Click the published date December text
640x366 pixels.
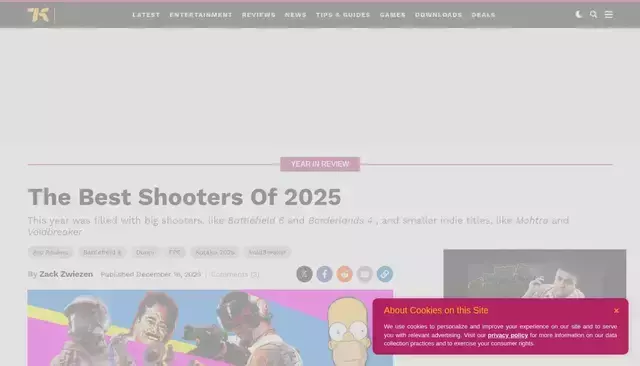pyautogui.click(x=151, y=274)
